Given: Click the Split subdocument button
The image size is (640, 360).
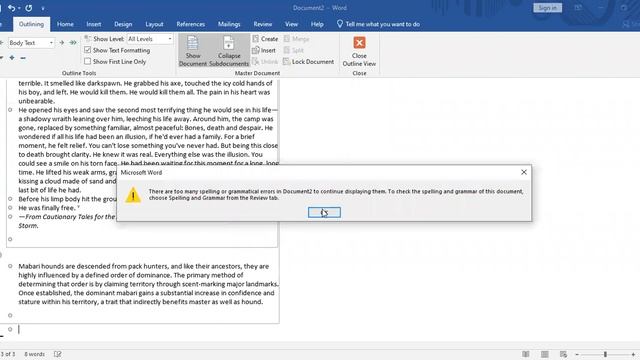Looking at the screenshot, I should coord(293,50).
